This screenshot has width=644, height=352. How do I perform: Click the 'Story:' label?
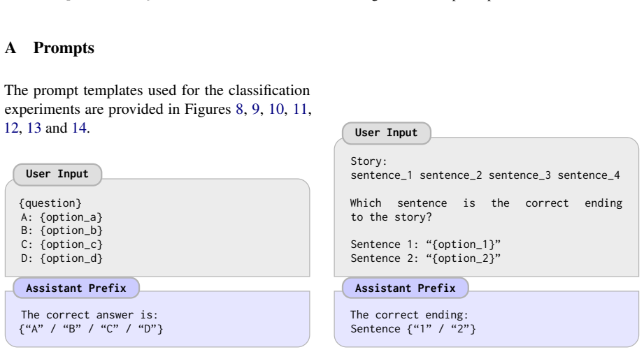point(368,161)
